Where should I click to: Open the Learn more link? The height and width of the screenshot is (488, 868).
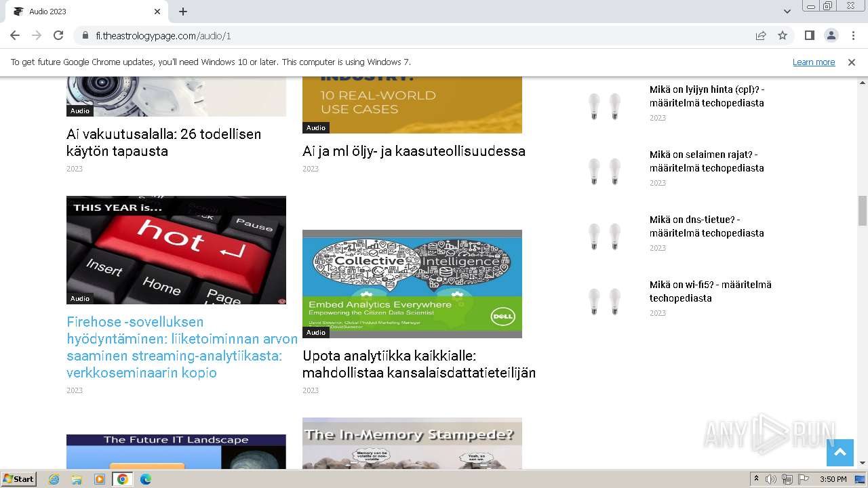(814, 62)
